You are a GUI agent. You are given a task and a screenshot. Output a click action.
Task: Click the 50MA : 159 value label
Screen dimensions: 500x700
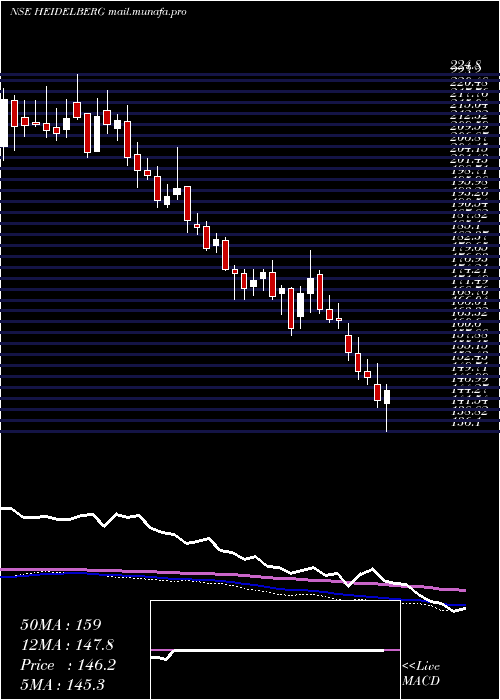61,625
